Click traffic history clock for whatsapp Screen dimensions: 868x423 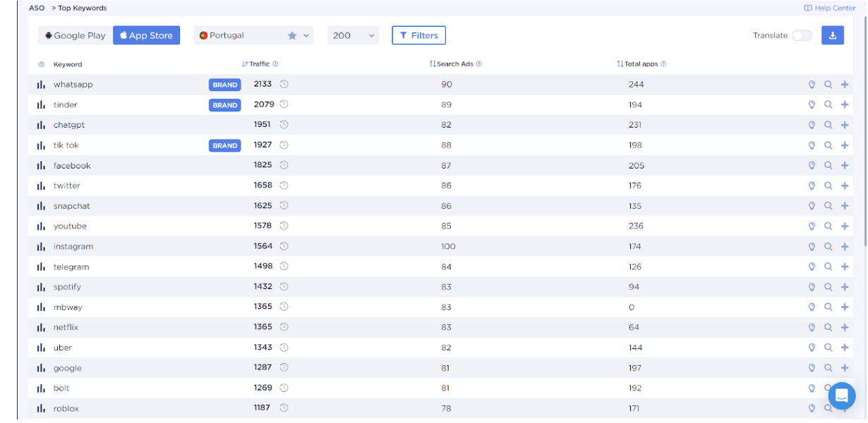tap(284, 84)
